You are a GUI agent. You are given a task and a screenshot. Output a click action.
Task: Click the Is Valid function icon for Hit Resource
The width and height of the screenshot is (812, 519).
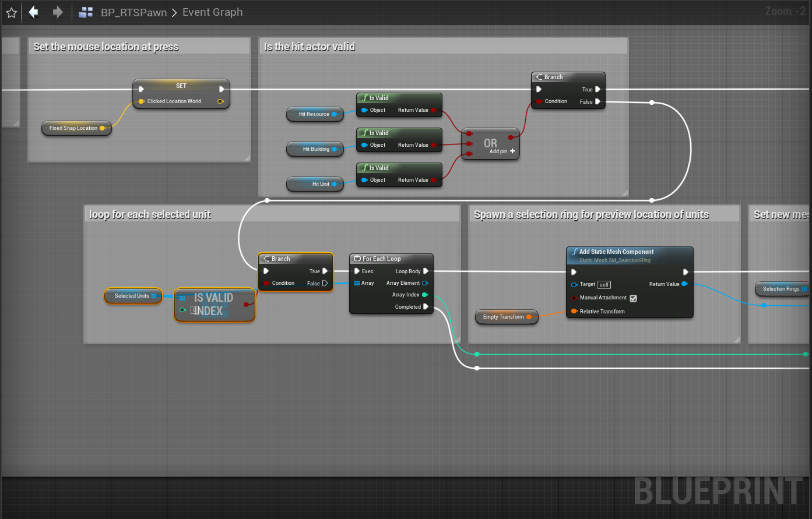click(364, 98)
